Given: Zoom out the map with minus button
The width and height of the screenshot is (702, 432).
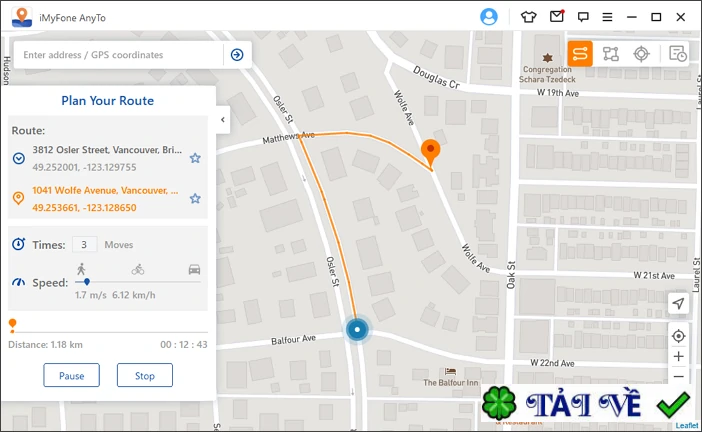Looking at the screenshot, I should [x=678, y=376].
